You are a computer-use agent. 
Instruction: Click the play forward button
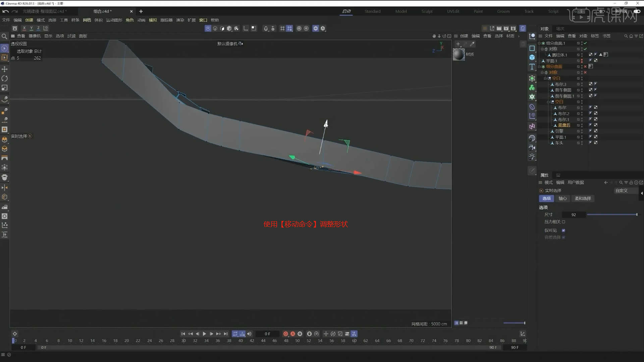point(204,334)
